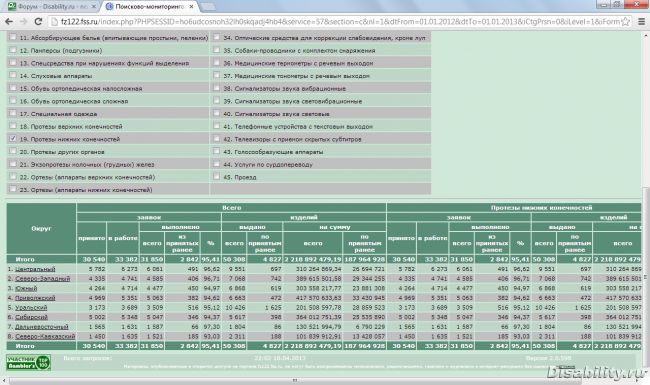The height and width of the screenshot is (385, 650).
Task: Check 12. Памперсы (подгузники) checkbox
Action: (x=13, y=50)
